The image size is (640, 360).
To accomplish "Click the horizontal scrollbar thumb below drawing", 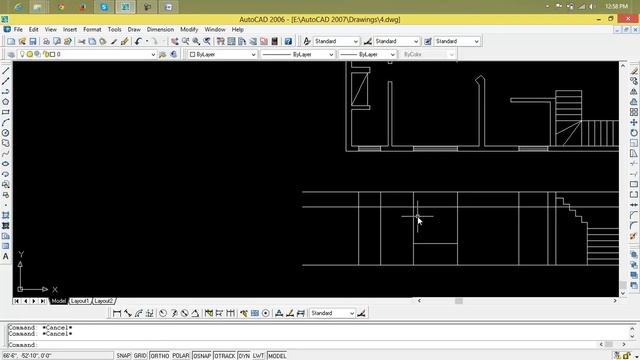I will pos(459,301).
